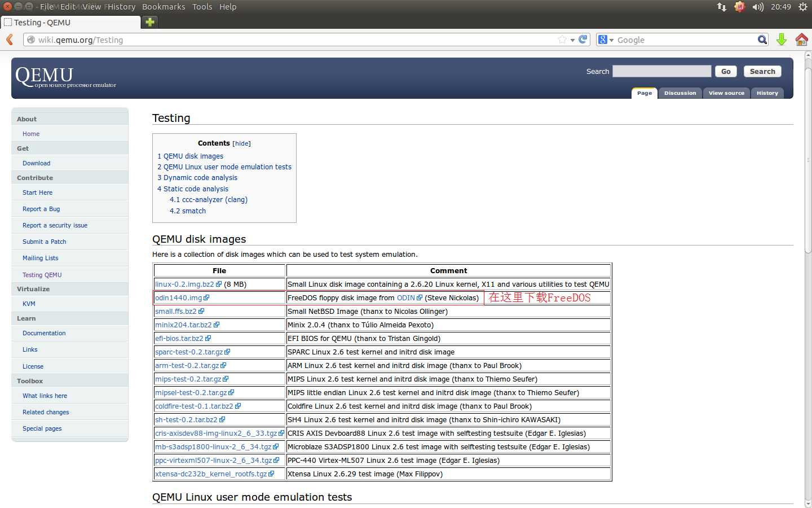Jump to 4.2 smatch section
Screen dimensions: 812x508
[x=188, y=211]
